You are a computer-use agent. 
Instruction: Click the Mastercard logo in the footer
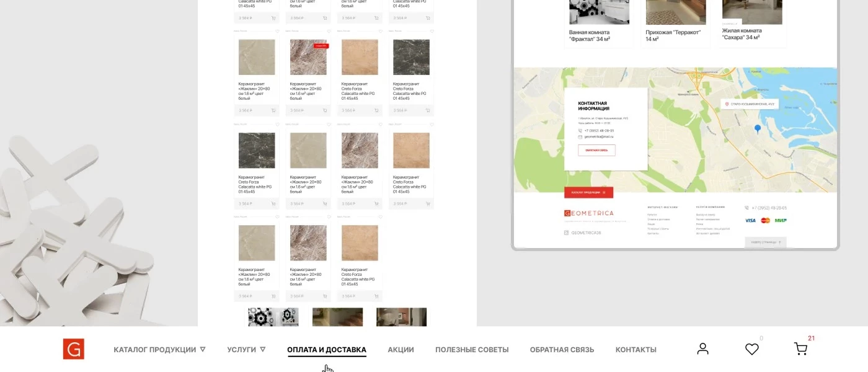click(x=765, y=220)
